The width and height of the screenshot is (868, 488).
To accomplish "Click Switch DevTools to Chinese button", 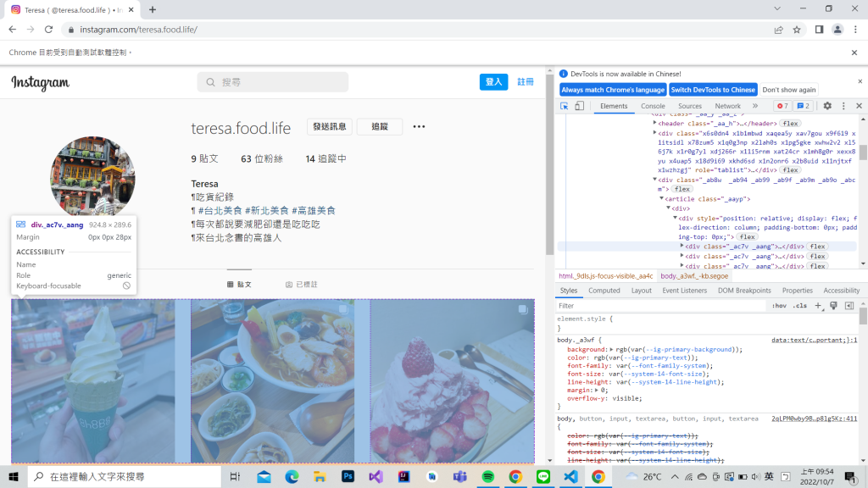I will click(x=712, y=90).
